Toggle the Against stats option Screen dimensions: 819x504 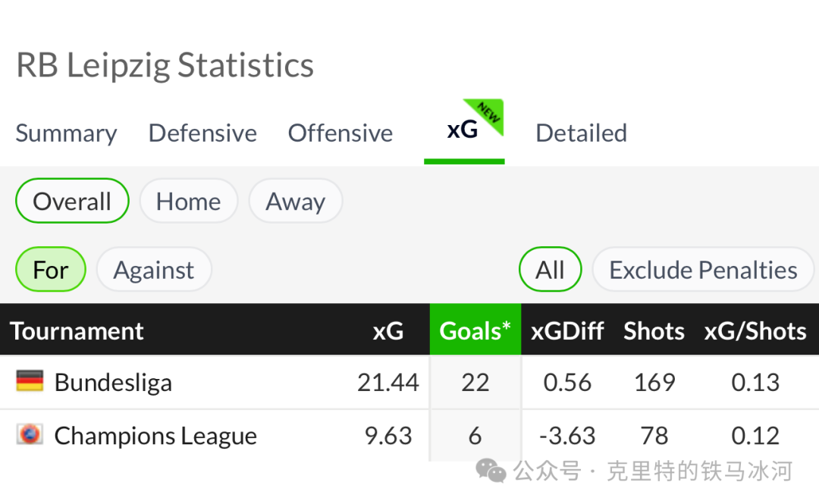pos(154,270)
